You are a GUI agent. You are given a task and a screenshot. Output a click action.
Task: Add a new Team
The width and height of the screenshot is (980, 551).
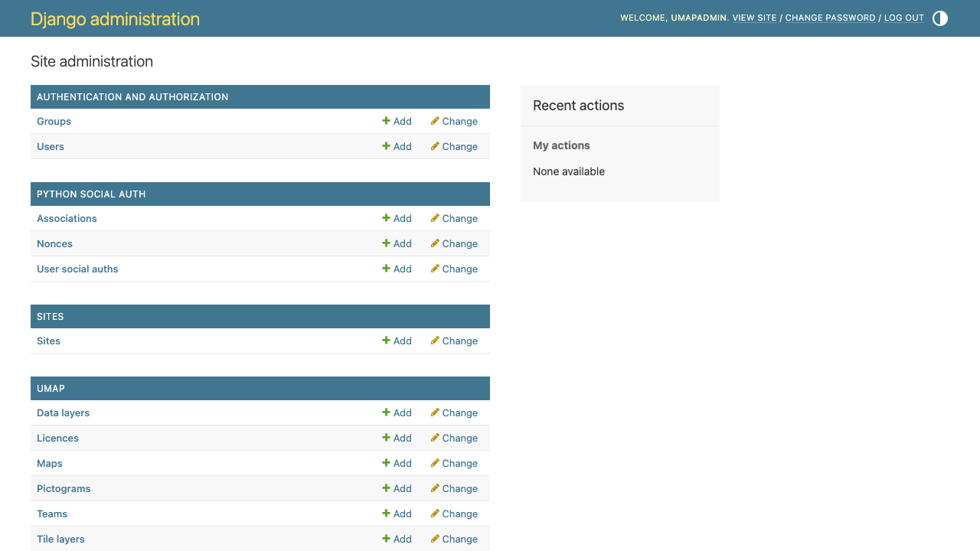click(397, 514)
